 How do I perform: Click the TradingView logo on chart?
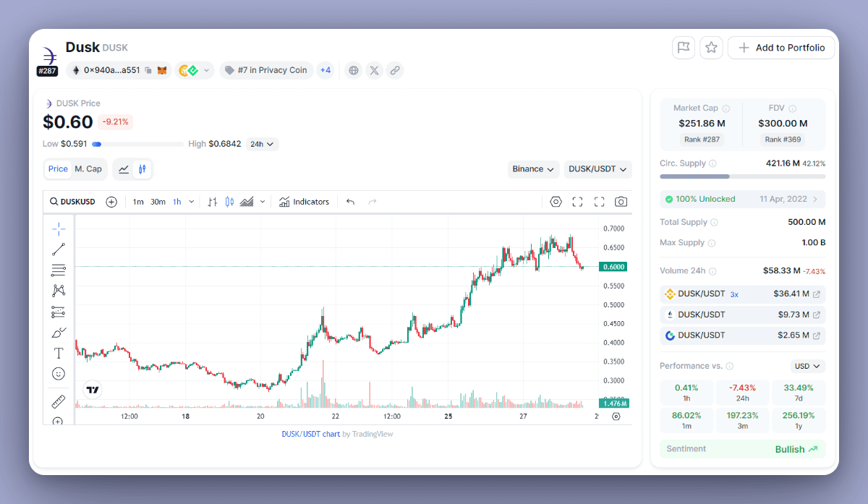point(92,390)
